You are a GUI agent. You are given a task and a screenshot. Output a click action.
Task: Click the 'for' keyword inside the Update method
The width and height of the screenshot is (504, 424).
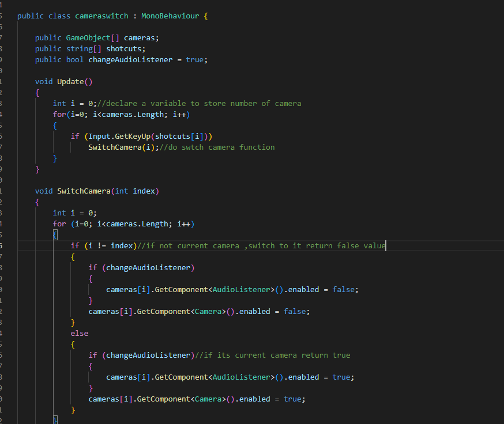59,114
